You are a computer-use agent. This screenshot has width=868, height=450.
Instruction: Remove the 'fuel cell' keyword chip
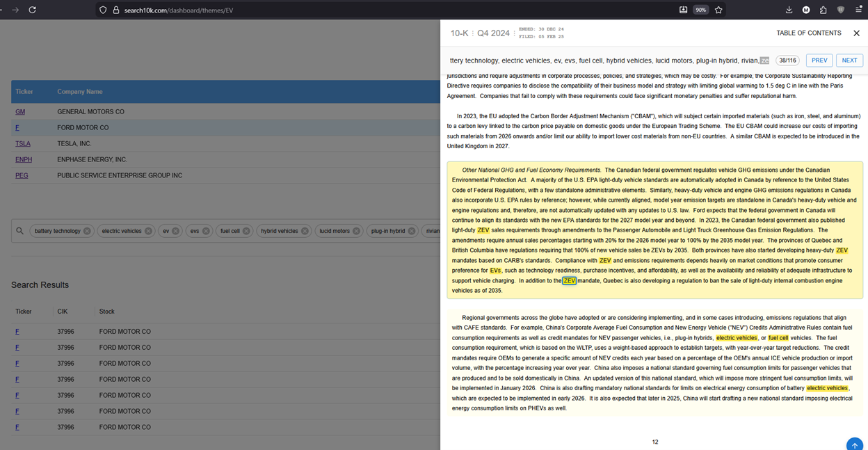[x=246, y=231]
